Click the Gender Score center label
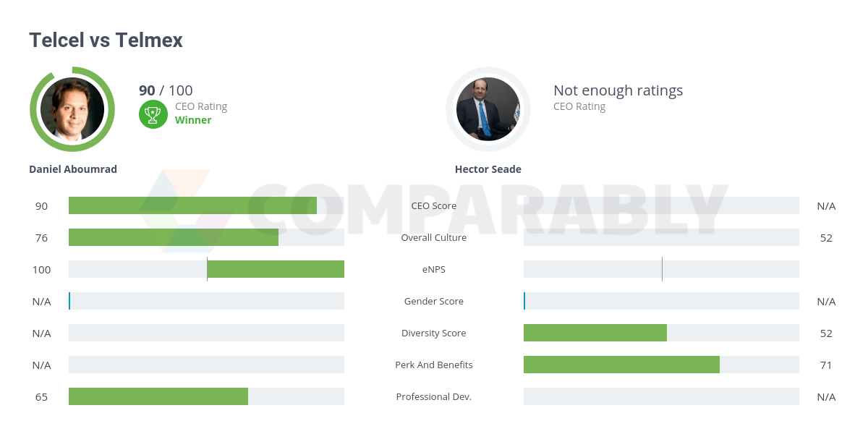The height and width of the screenshot is (434, 868). point(433,301)
